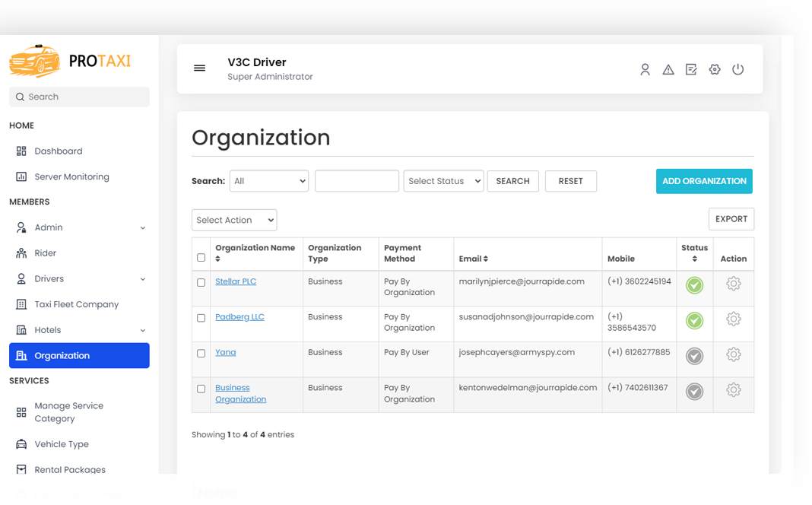This screenshot has width=812, height=505.
Task: Toggle the status of Yana organization
Action: pos(694,355)
